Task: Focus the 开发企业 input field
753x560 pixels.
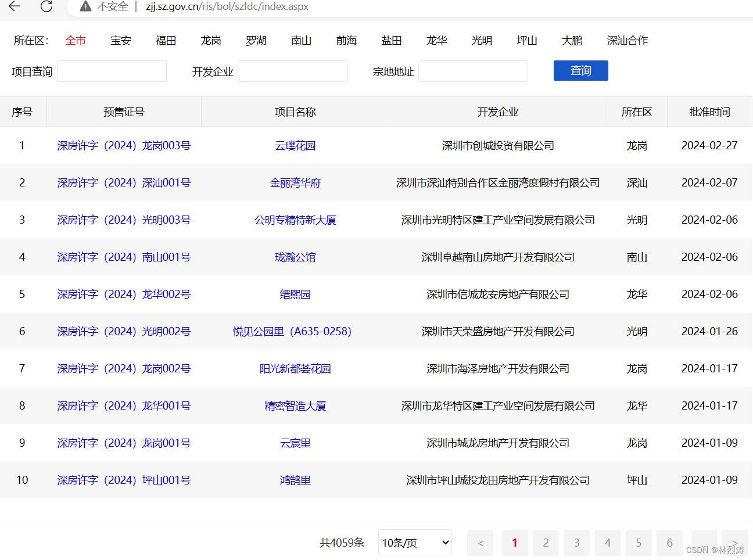Action: tap(292, 71)
